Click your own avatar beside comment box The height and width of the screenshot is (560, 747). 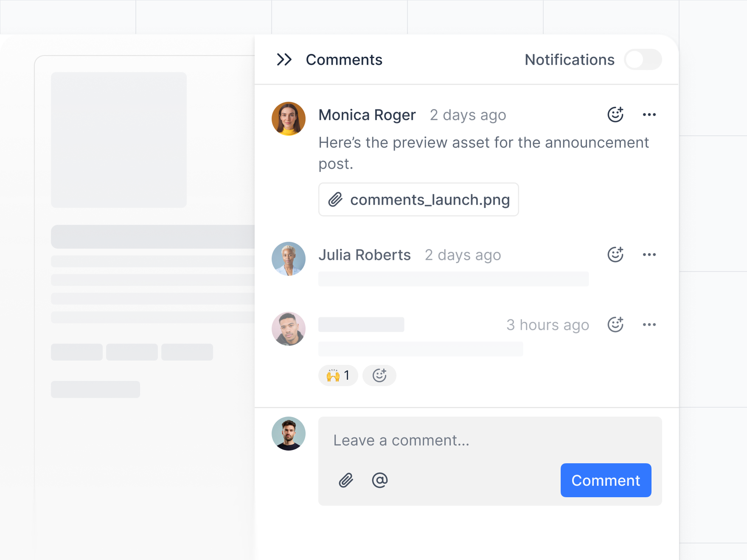[x=289, y=434]
